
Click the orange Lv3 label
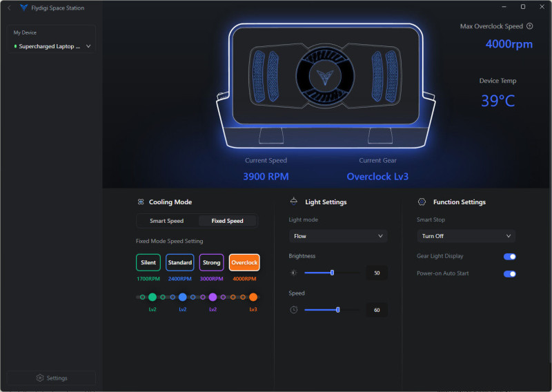tap(253, 309)
